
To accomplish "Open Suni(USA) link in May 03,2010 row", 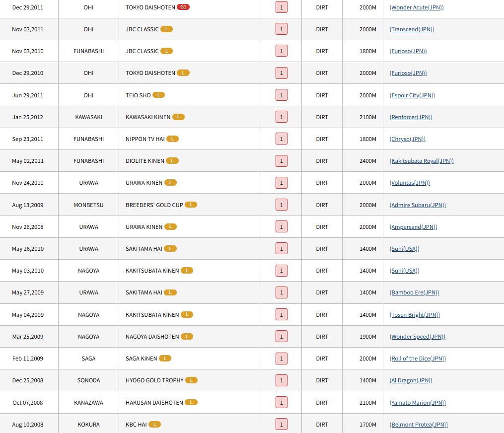I will coord(404,271).
